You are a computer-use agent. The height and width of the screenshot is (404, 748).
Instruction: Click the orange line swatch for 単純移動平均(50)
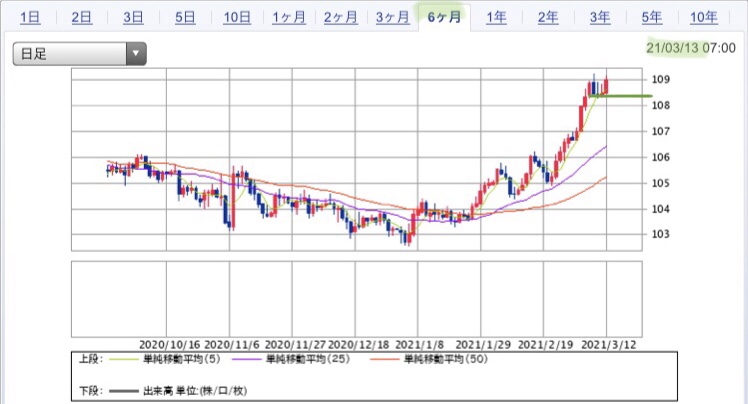tap(384, 359)
